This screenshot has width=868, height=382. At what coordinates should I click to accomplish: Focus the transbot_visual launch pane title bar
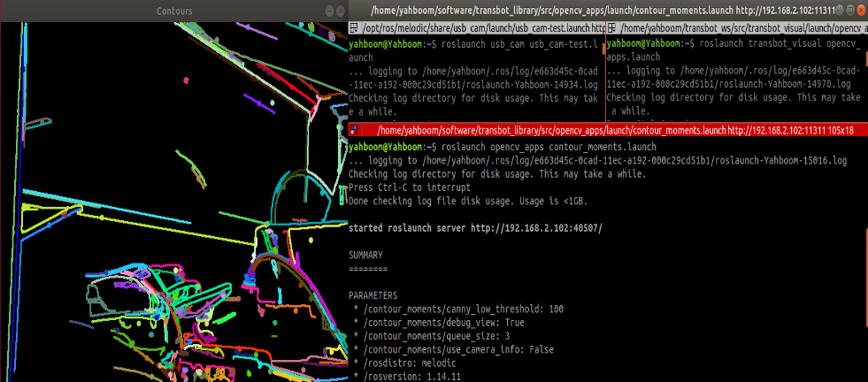737,27
